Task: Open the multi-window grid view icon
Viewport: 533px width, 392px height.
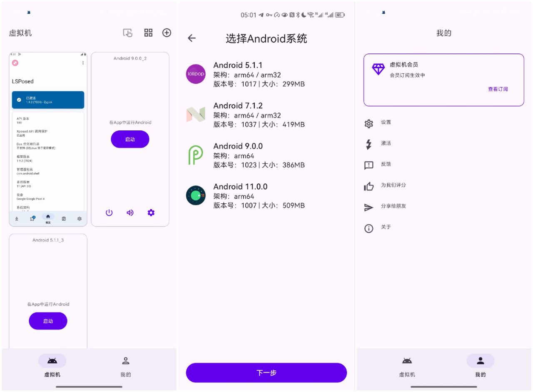Action: click(x=148, y=33)
